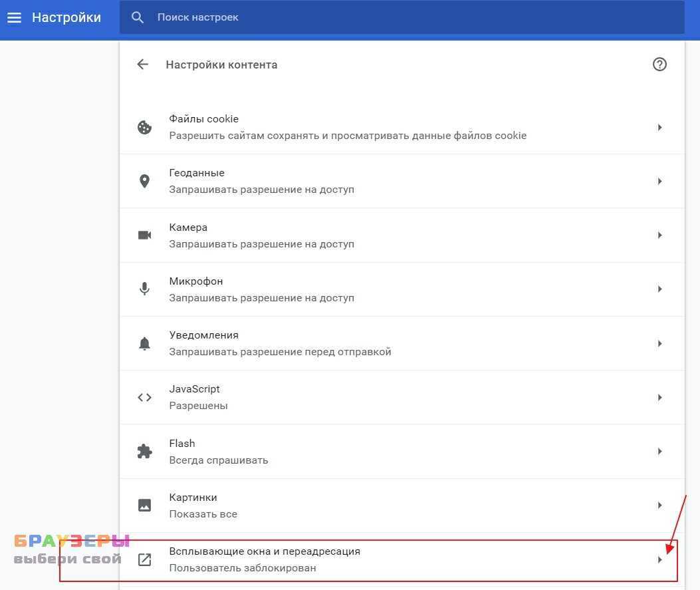This screenshot has width=700, height=590.
Task: Click the bell icon beside Уведомления
Action: [144, 343]
